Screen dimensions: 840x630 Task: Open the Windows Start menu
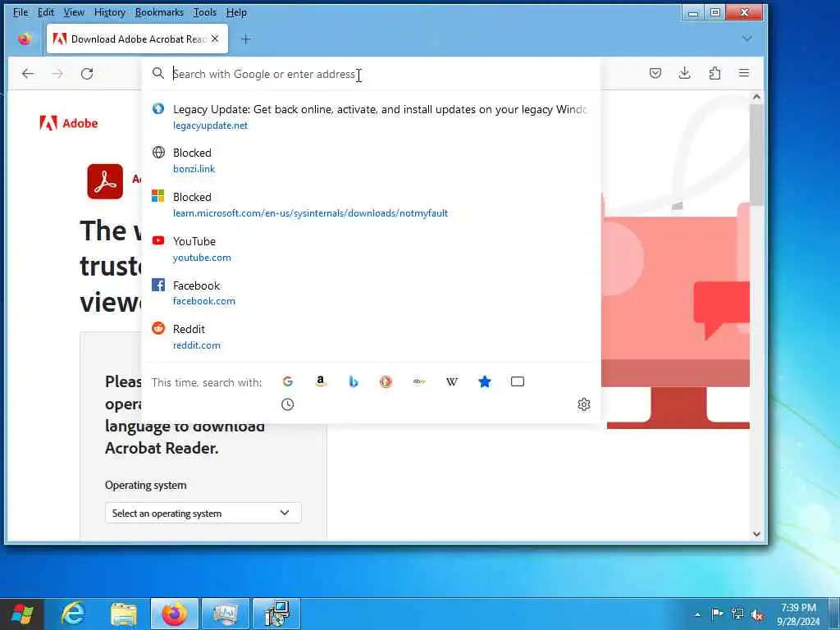pos(22,614)
